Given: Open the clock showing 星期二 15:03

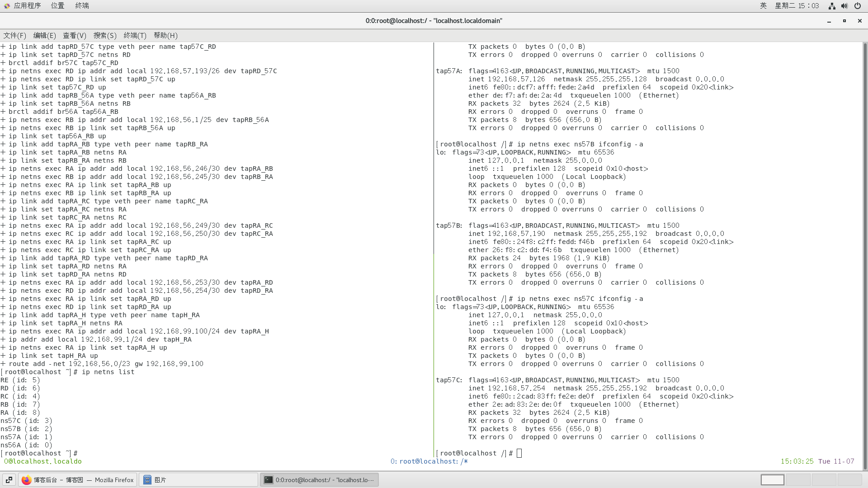Looking at the screenshot, I should (797, 6).
